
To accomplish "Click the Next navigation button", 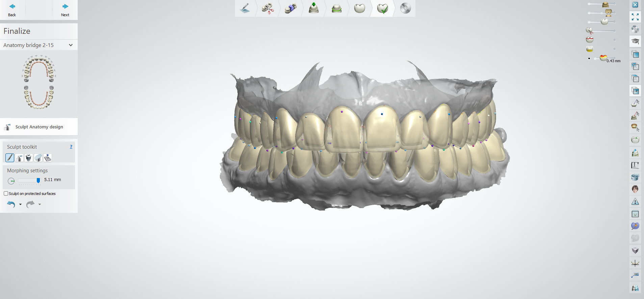I will coord(65,10).
